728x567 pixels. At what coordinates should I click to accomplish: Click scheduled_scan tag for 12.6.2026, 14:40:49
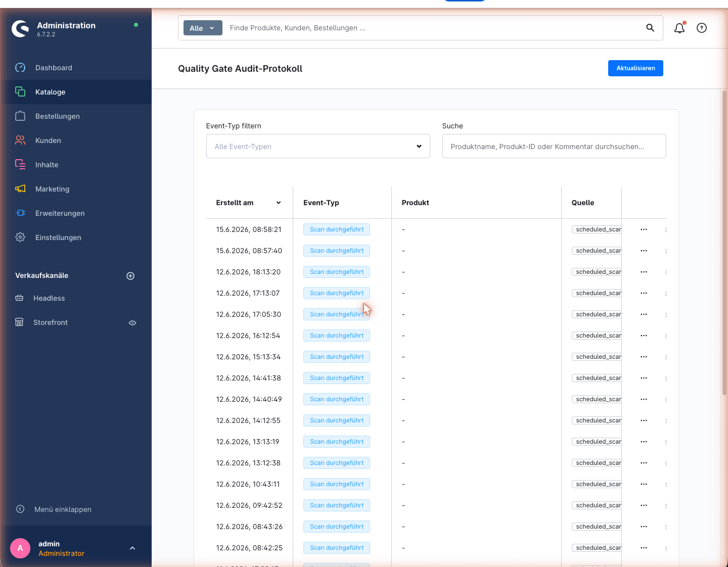point(597,399)
